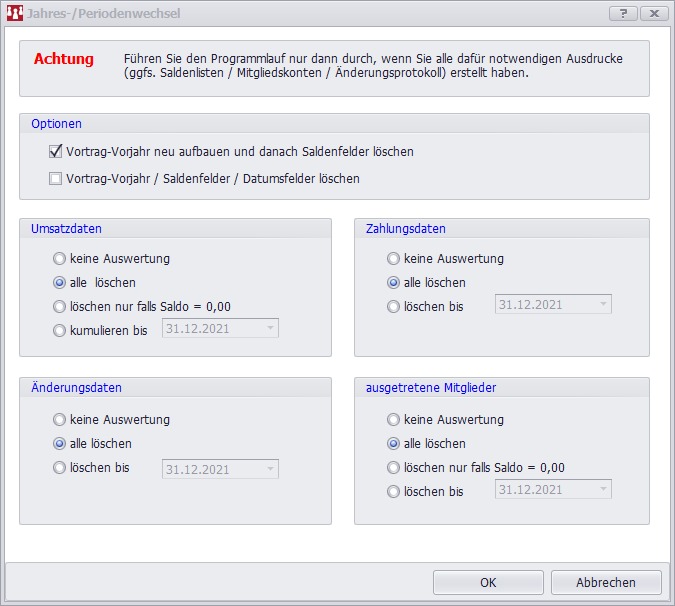This screenshot has height=606, width=675.
Task: Choose löschen bis option in Zahlungsdaten
Action: (x=394, y=306)
